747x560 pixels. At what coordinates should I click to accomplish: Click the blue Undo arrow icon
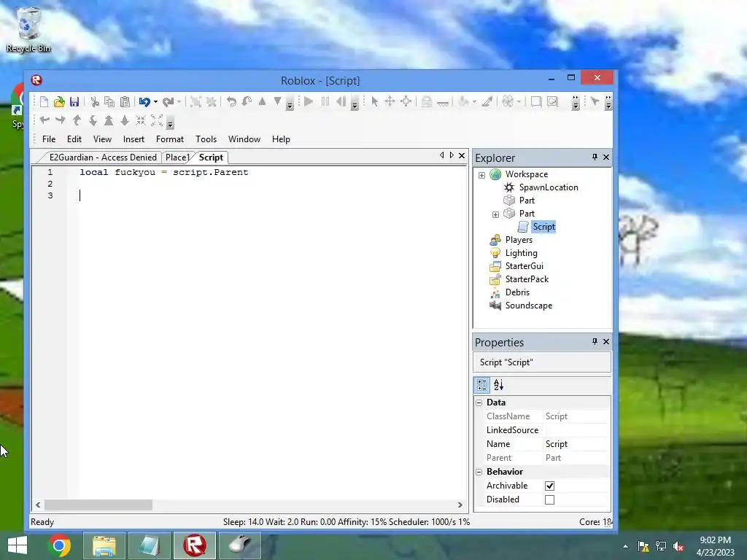coord(144,101)
